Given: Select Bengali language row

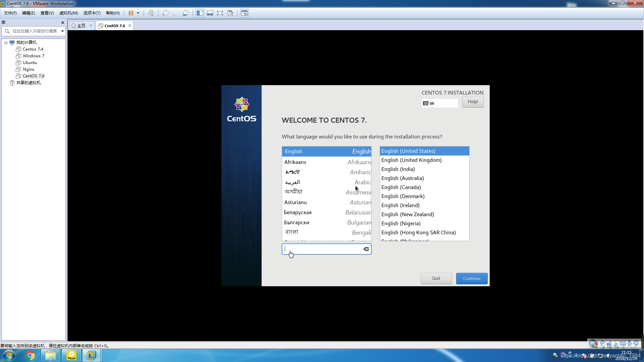Looking at the screenshot, I should (x=326, y=232).
